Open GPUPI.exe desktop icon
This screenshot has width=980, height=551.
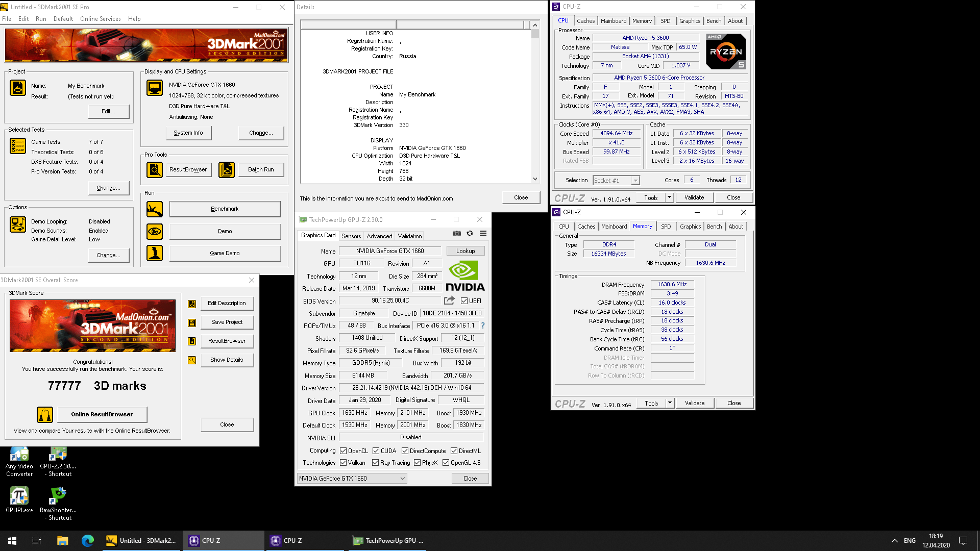coord(19,499)
